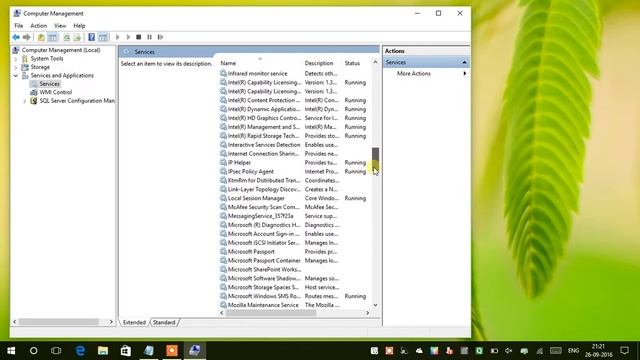Open Help via the blue question icon
Image resolution: width=640 pixels, height=360 pixels.
point(91,37)
